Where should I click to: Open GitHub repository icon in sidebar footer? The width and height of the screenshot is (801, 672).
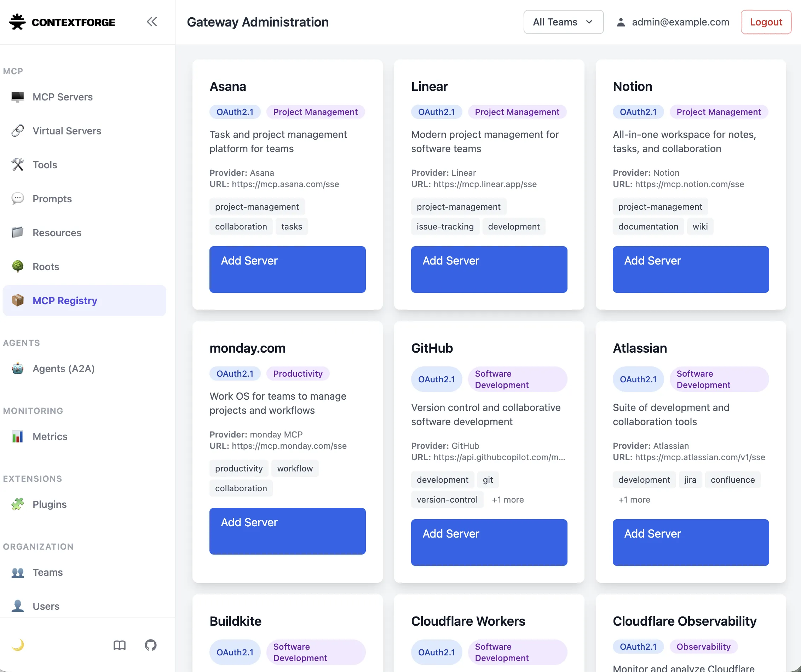(x=150, y=645)
